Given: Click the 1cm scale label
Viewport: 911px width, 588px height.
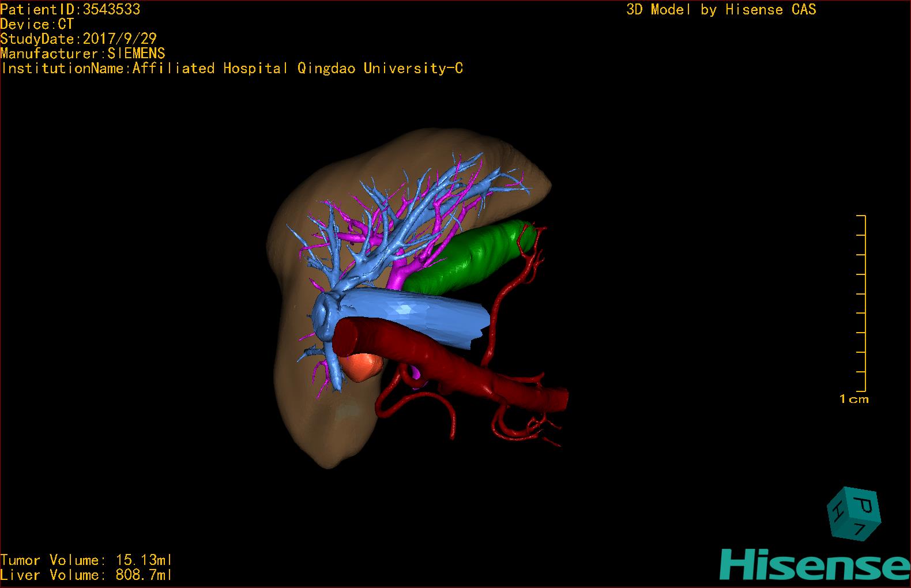Looking at the screenshot, I should [x=853, y=399].
